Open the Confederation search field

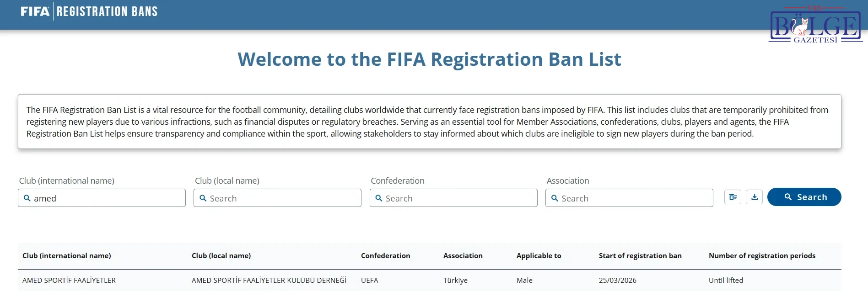pyautogui.click(x=453, y=198)
